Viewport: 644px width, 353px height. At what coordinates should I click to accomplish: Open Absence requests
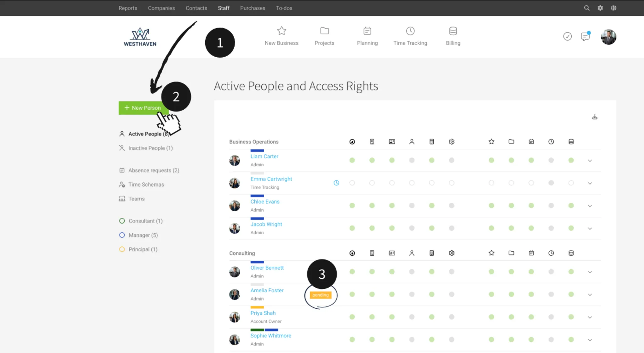coord(149,170)
